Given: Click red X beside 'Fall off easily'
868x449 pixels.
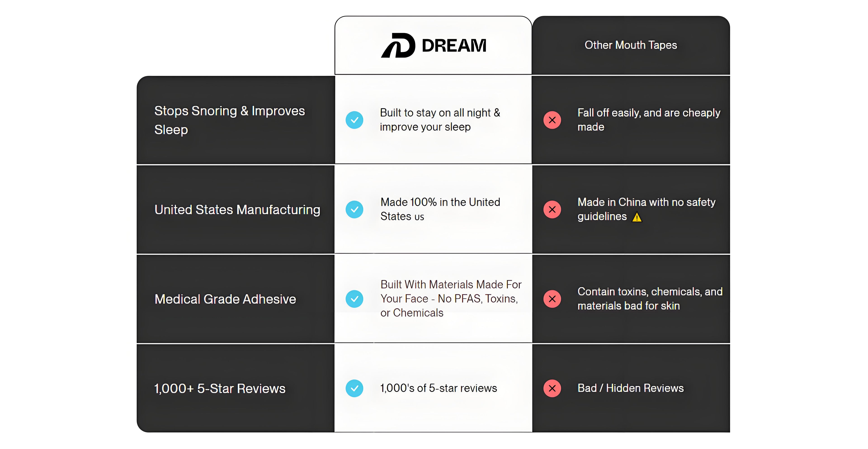Looking at the screenshot, I should click(x=552, y=120).
